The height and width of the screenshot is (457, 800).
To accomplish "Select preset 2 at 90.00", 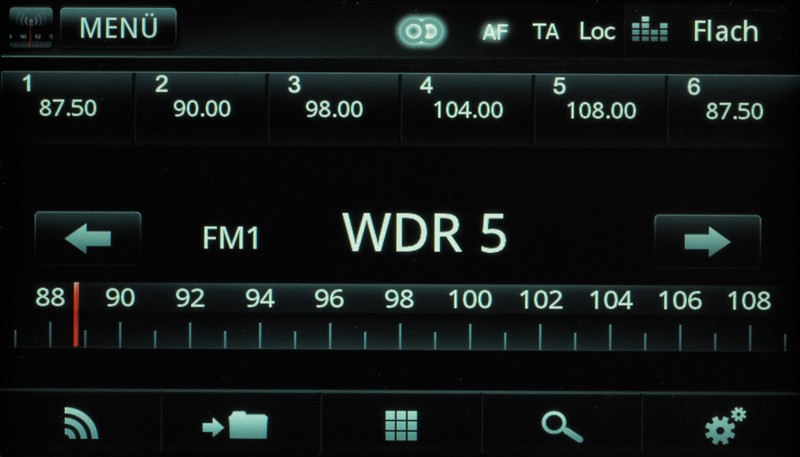I will tap(201, 109).
